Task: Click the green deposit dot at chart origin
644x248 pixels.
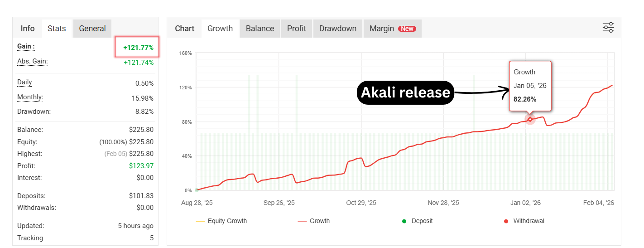Action: coord(197,190)
